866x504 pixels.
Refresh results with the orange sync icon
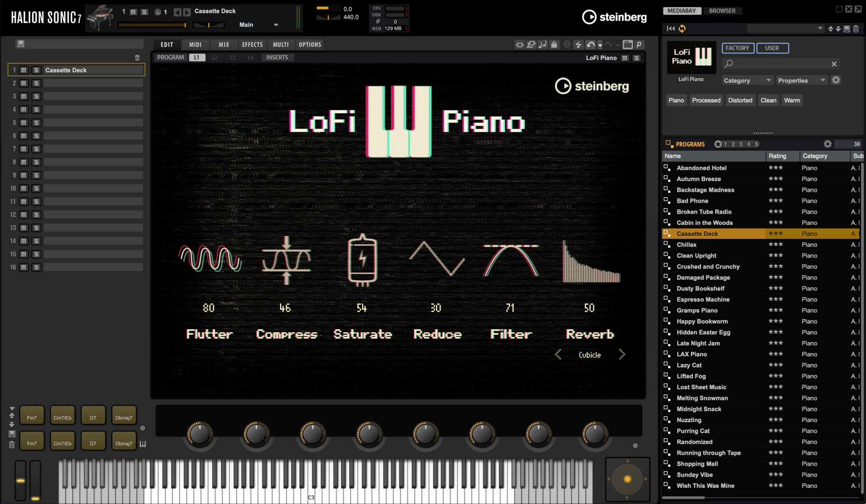pos(682,28)
